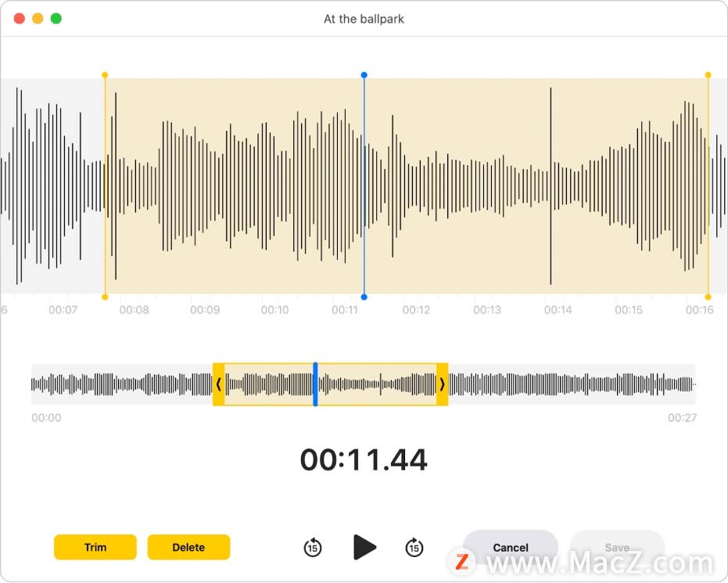Click the blue playhead in the detailed waveform

coord(364,185)
